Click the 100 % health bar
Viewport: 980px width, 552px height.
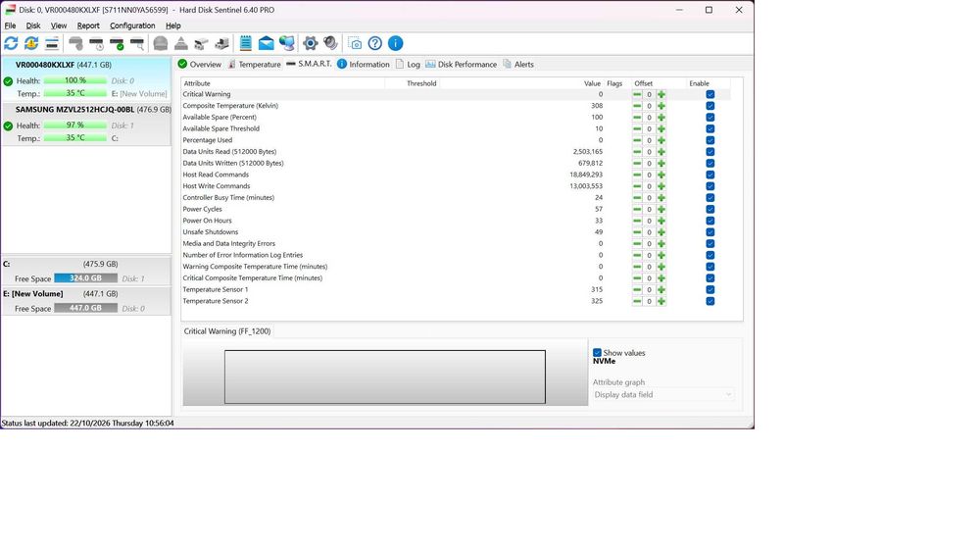pos(75,80)
